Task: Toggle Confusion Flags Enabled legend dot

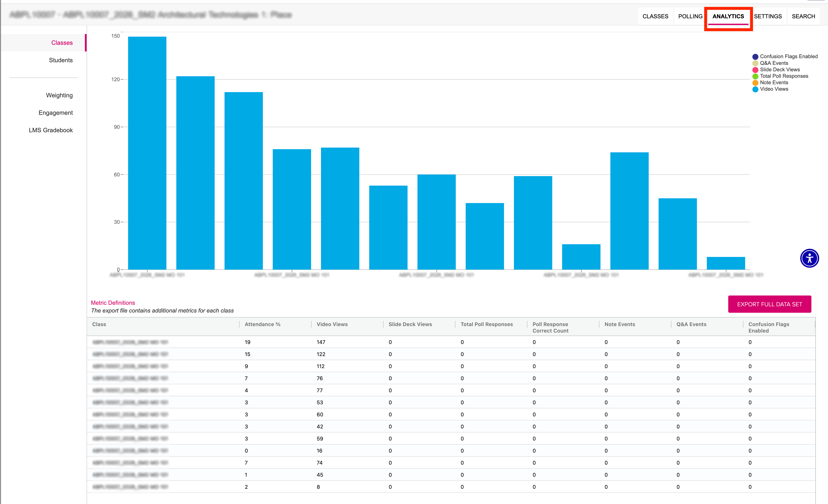Action: 755,57
